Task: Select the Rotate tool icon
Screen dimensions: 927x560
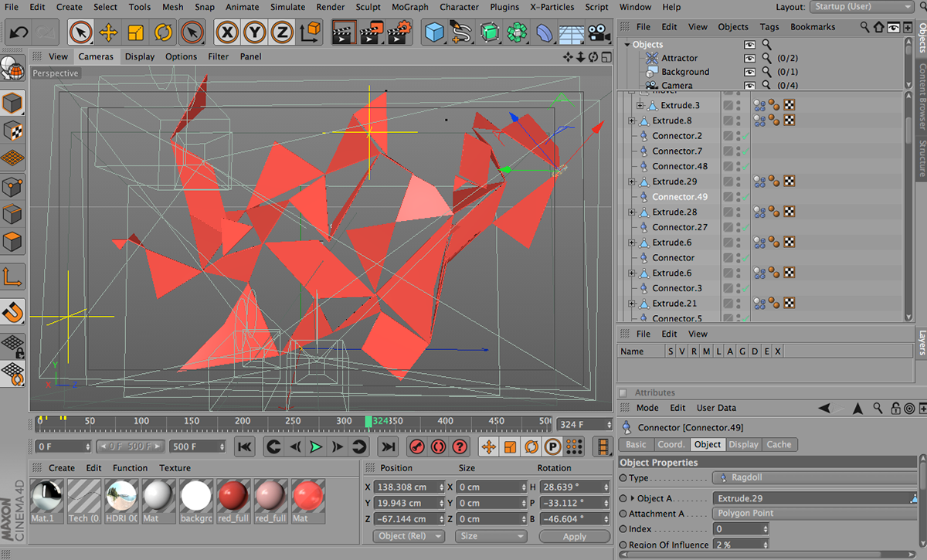Action: point(163,32)
